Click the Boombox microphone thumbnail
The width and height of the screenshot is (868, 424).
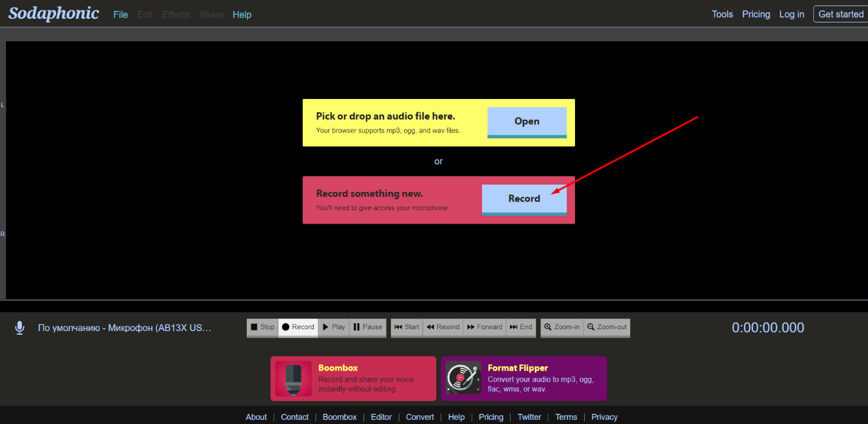pyautogui.click(x=294, y=378)
